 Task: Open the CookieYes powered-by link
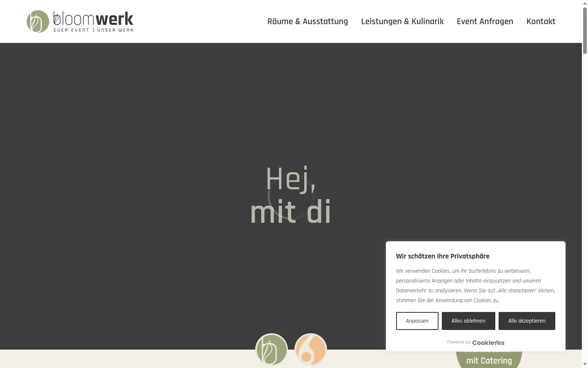488,342
